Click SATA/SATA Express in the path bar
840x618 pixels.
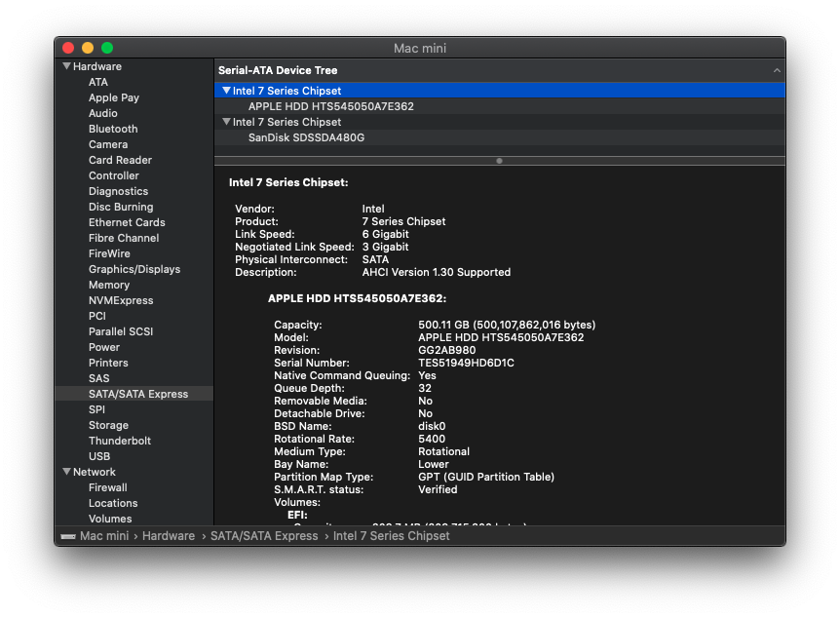click(264, 536)
